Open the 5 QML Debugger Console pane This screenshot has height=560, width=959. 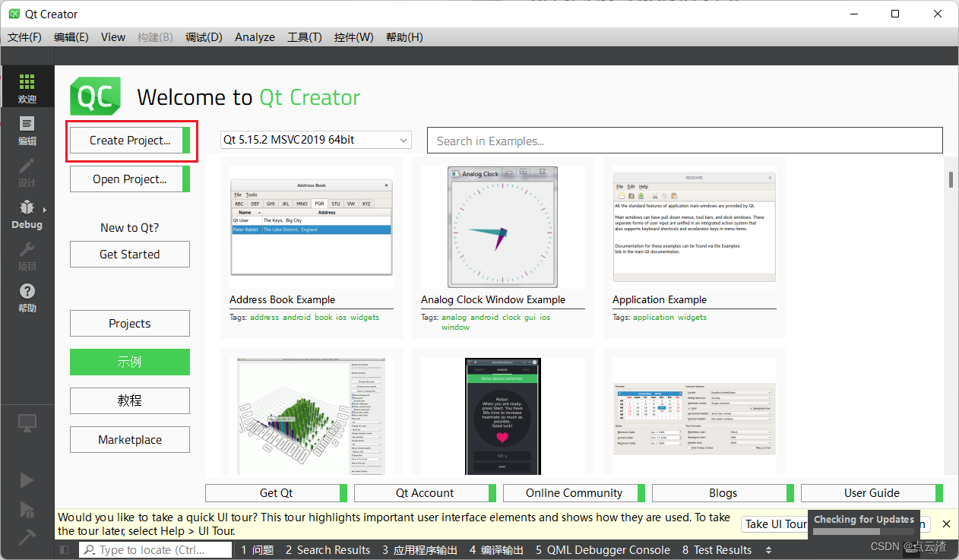coord(603,550)
